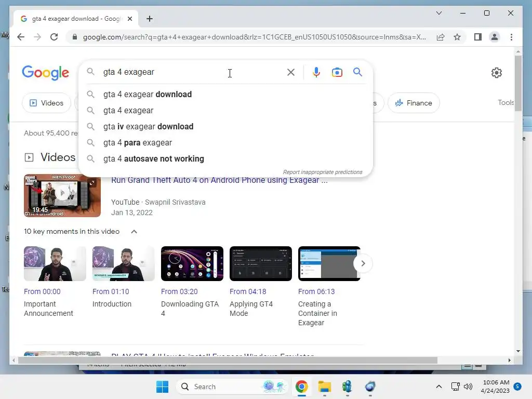Open Google quick settings gear
This screenshot has height=399, width=532.
pos(496,73)
